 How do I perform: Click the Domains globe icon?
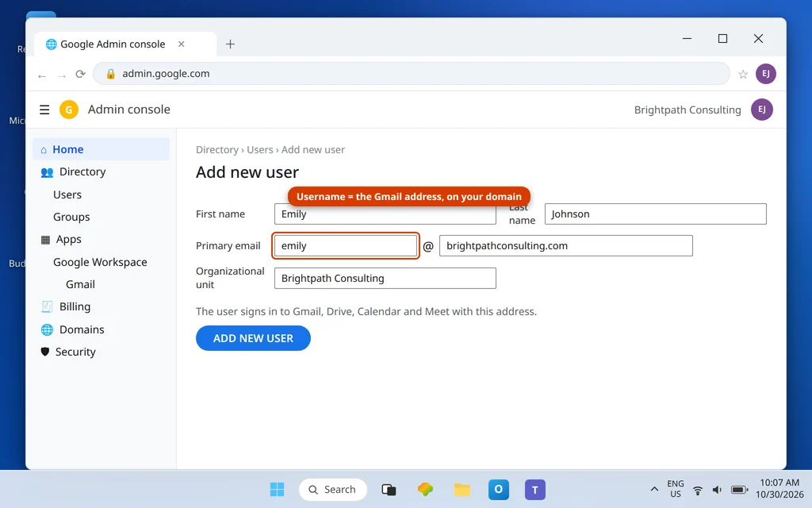[47, 329]
